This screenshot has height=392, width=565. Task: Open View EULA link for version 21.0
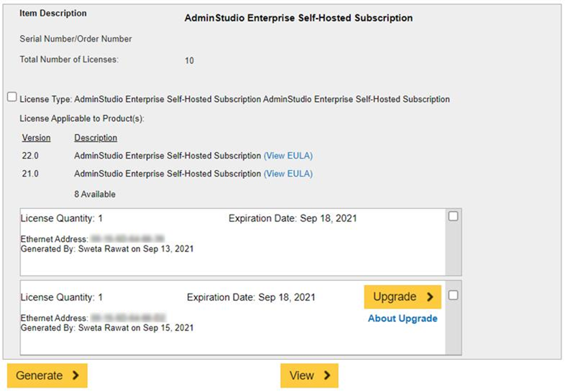coord(288,174)
